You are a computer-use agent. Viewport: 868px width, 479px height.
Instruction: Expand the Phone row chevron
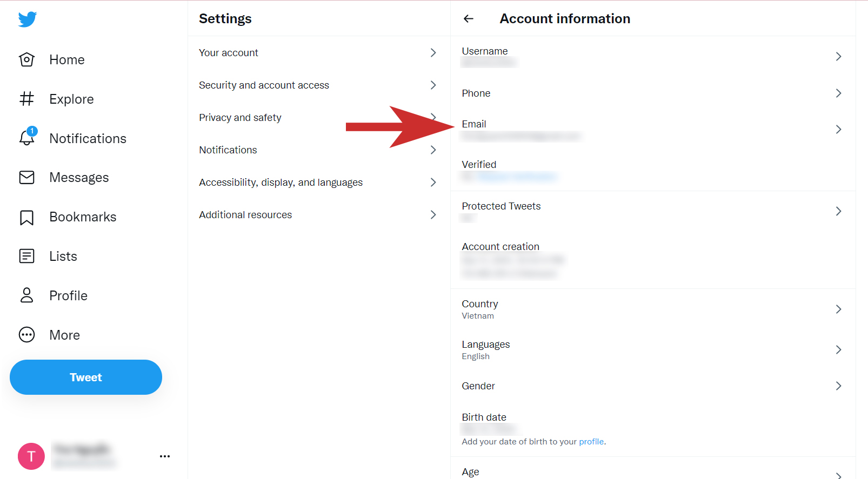click(x=838, y=93)
